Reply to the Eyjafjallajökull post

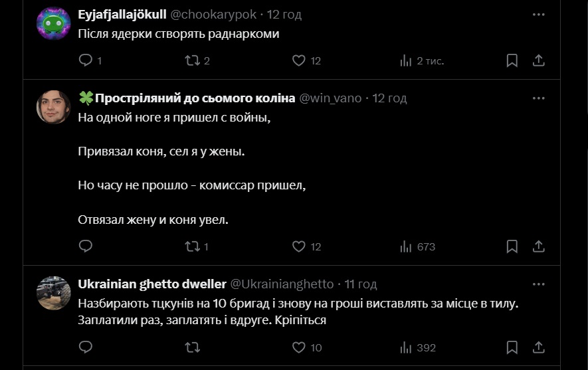pyautogui.click(x=86, y=60)
